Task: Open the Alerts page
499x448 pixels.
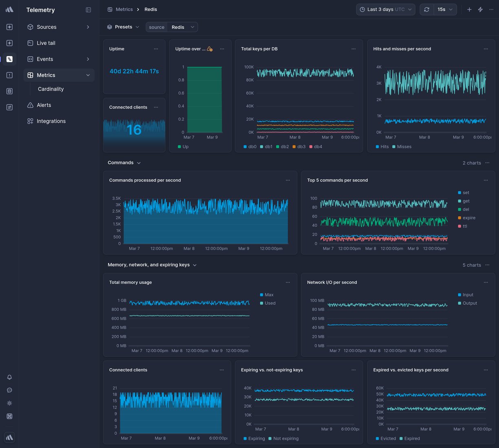Action: click(44, 105)
